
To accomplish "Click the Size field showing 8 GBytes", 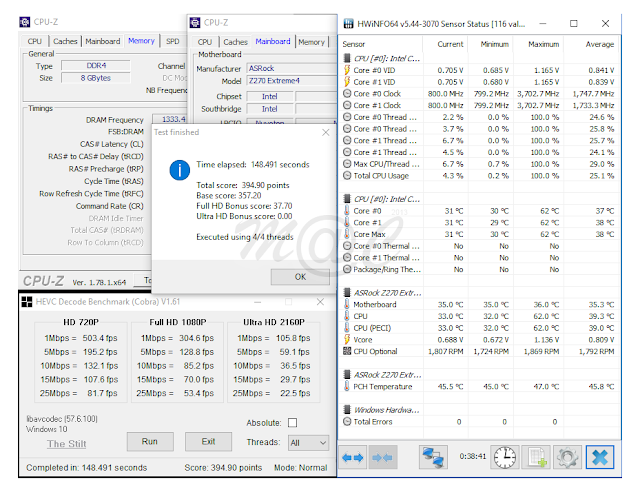I will 96,78.
